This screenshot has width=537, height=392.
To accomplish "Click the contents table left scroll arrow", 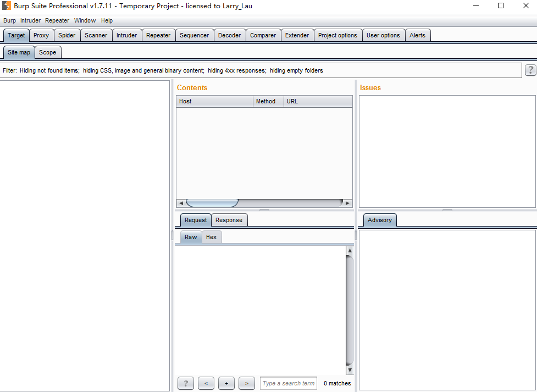I will coord(181,203).
